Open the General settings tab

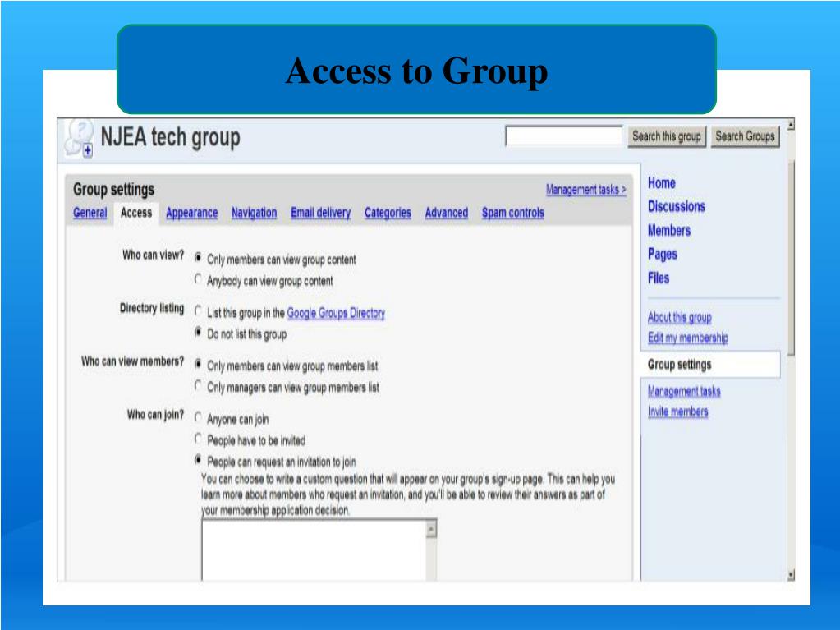[x=90, y=213]
